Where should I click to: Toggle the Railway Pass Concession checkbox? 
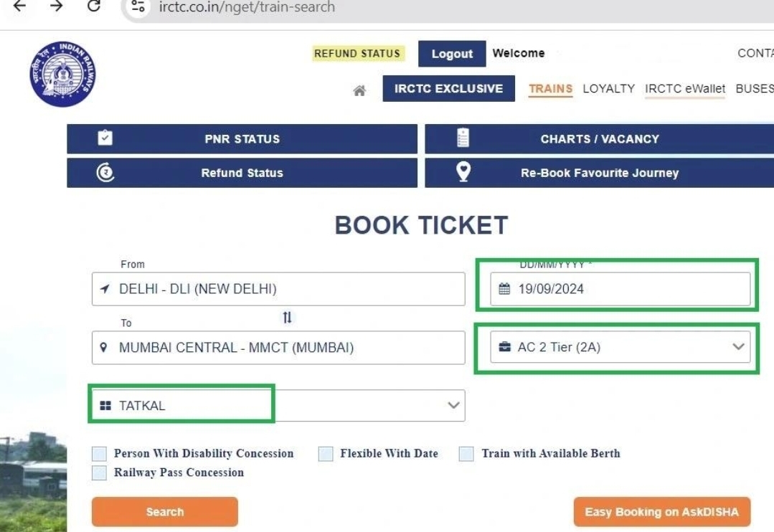(99, 472)
